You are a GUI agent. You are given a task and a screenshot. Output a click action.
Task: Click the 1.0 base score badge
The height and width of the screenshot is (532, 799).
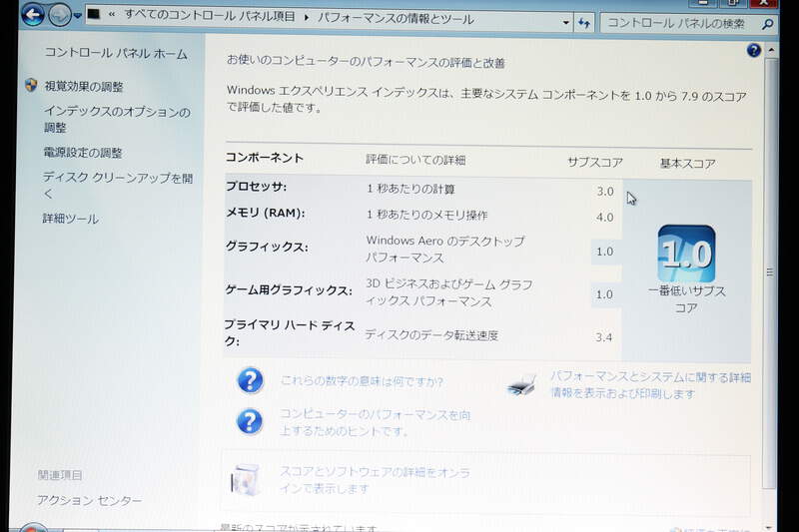686,254
